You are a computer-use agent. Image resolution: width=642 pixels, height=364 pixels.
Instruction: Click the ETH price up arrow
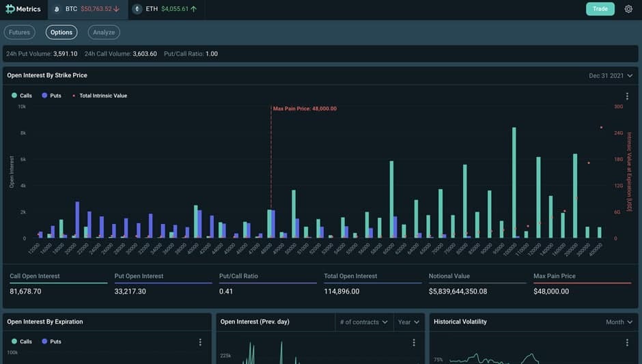click(194, 9)
